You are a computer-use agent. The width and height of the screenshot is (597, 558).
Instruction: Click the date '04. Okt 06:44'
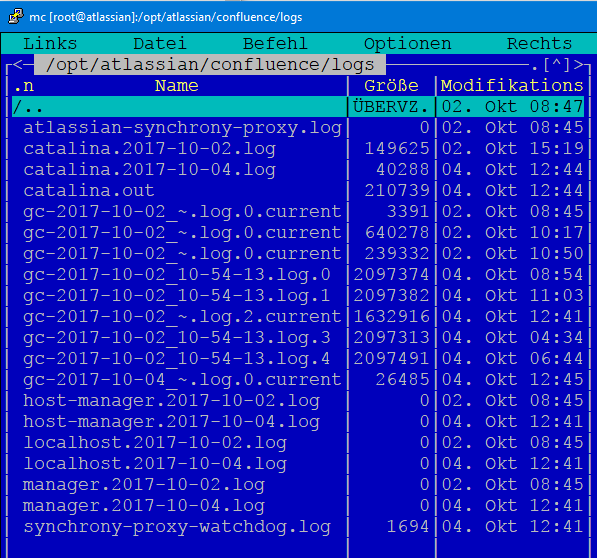click(x=512, y=359)
